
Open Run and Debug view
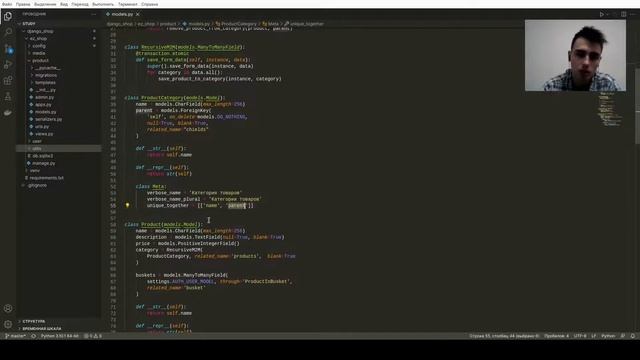point(8,64)
